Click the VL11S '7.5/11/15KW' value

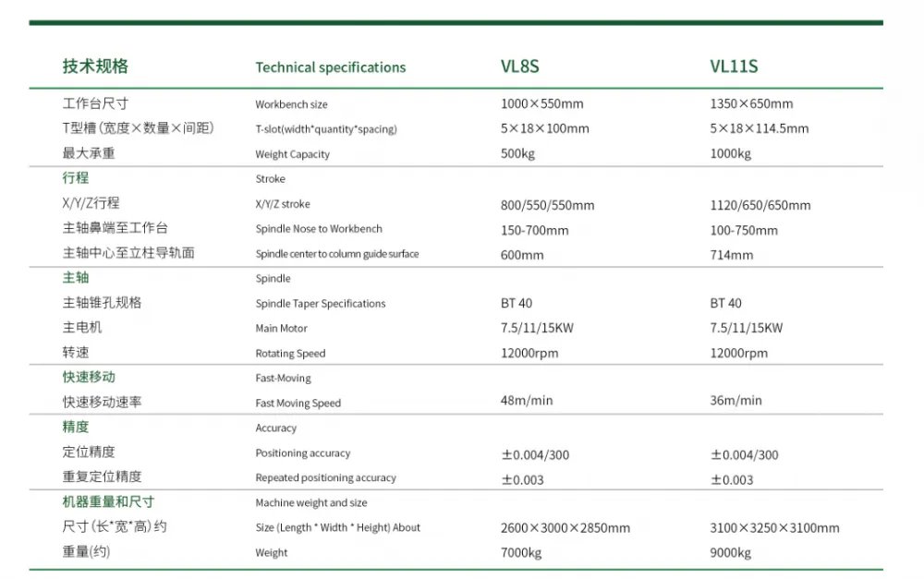(x=746, y=328)
